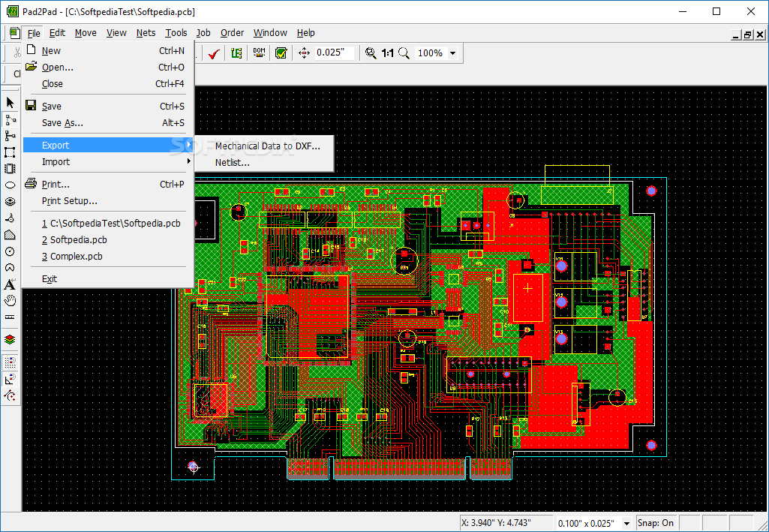The width and height of the screenshot is (769, 532).
Task: Select the ruler measure tool
Action: (10, 318)
